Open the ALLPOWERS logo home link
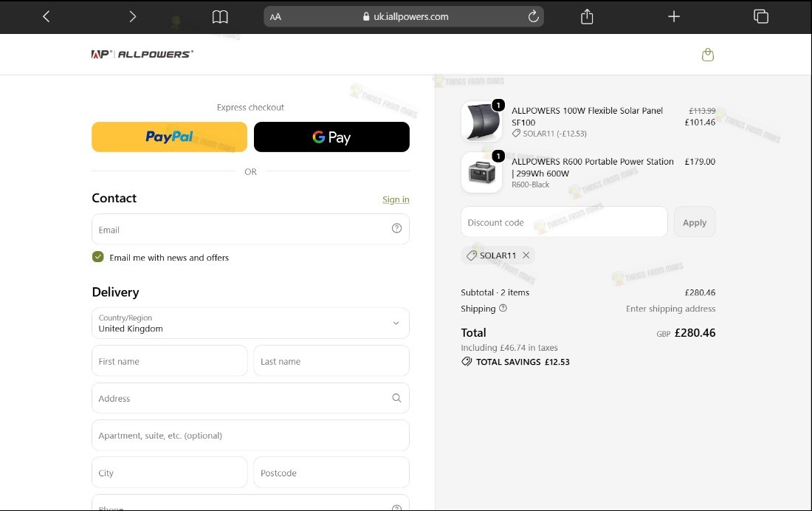 (x=142, y=54)
